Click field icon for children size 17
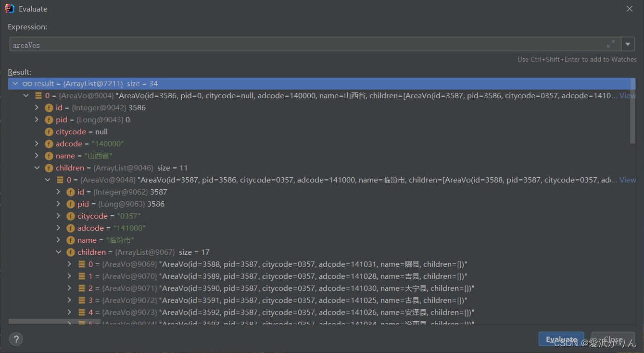This screenshot has height=353, width=644. tap(70, 252)
